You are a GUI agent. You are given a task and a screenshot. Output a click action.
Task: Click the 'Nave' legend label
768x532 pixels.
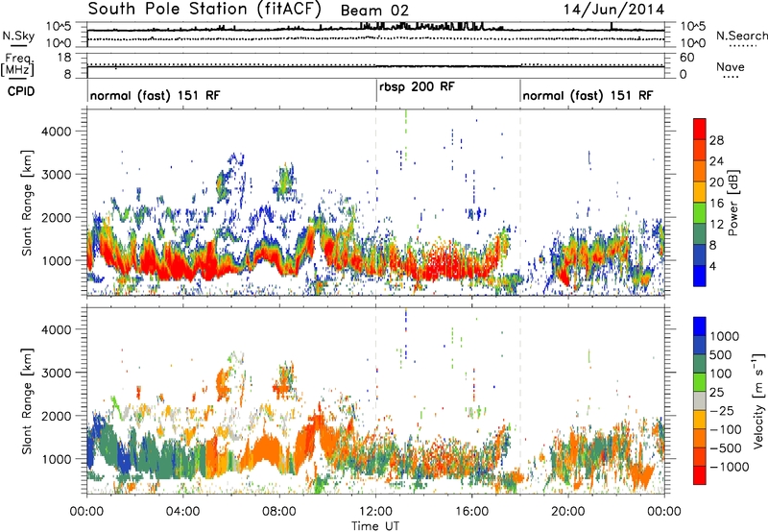click(731, 66)
